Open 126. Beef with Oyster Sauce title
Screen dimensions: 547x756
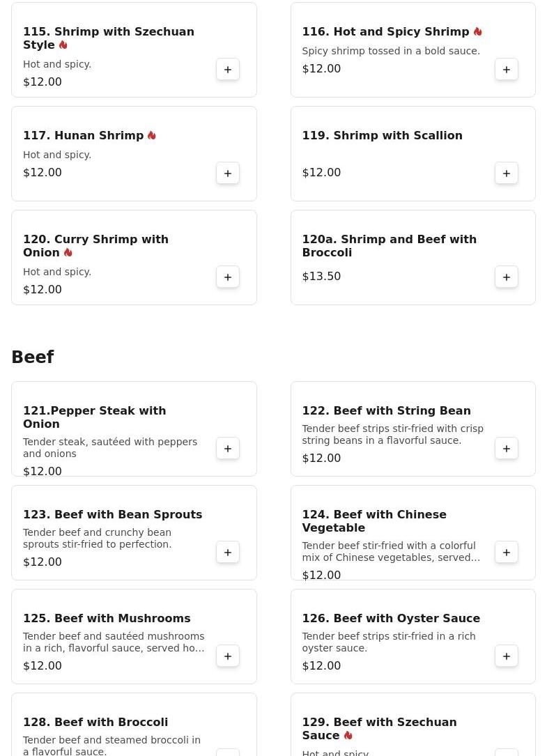(391, 619)
